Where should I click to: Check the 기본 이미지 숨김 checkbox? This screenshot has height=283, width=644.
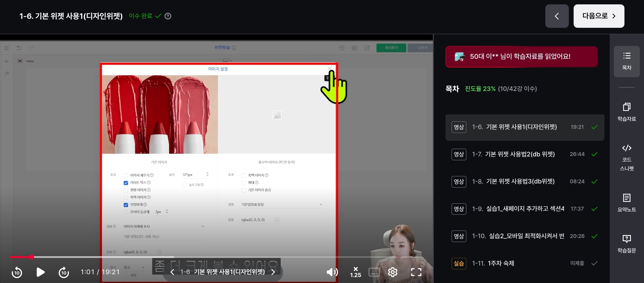[244, 190]
